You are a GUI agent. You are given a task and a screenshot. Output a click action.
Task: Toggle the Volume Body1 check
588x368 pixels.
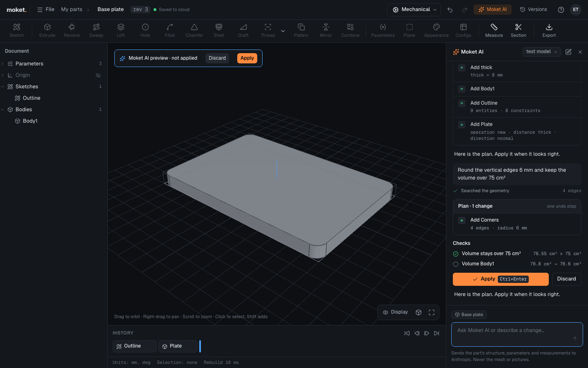[x=456, y=264]
